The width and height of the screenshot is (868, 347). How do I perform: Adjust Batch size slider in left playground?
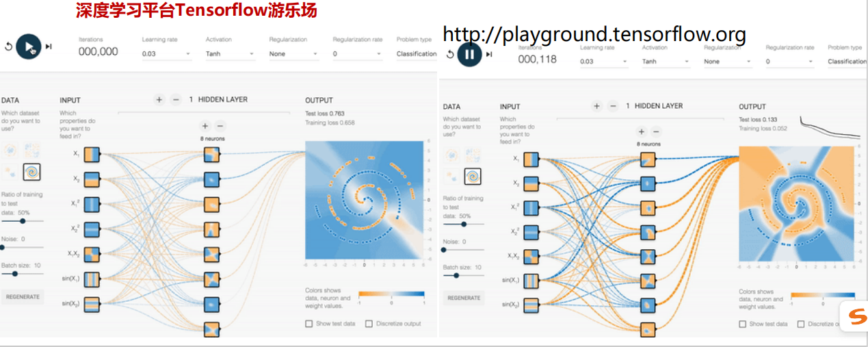pos(22,273)
